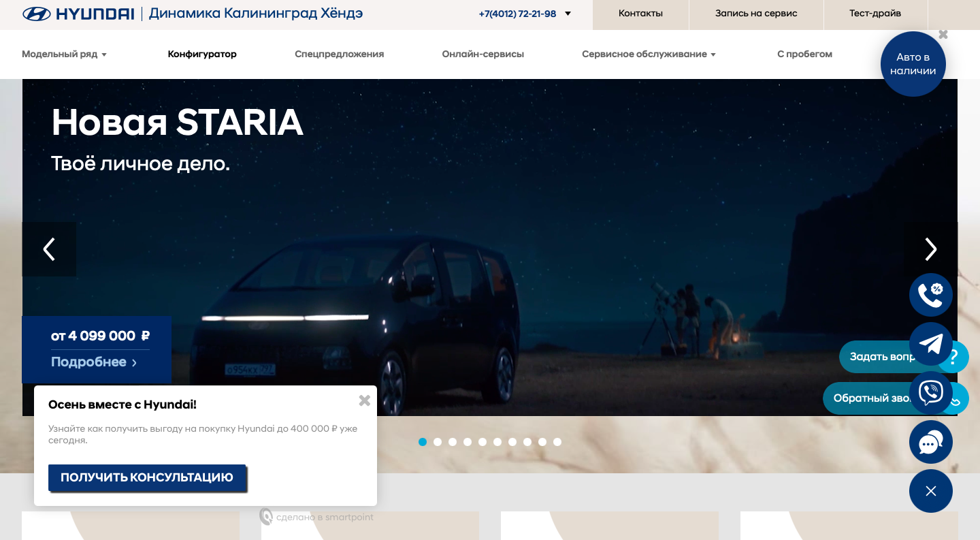The width and height of the screenshot is (980, 540).
Task: Click the Hyundai logo in the header
Action: (78, 14)
